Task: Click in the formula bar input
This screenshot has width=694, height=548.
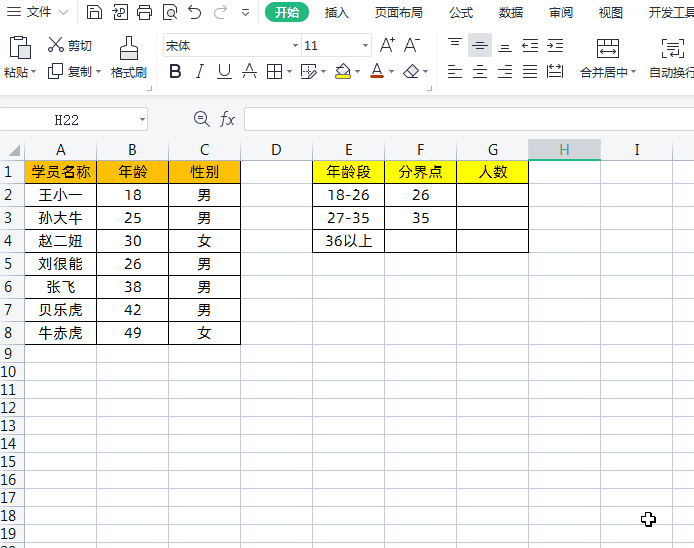Action: (469, 119)
